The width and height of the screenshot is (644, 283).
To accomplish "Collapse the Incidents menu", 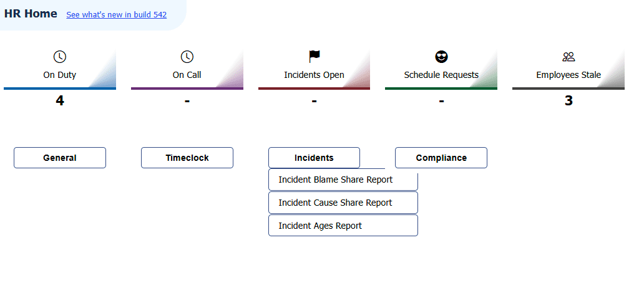I will [314, 158].
